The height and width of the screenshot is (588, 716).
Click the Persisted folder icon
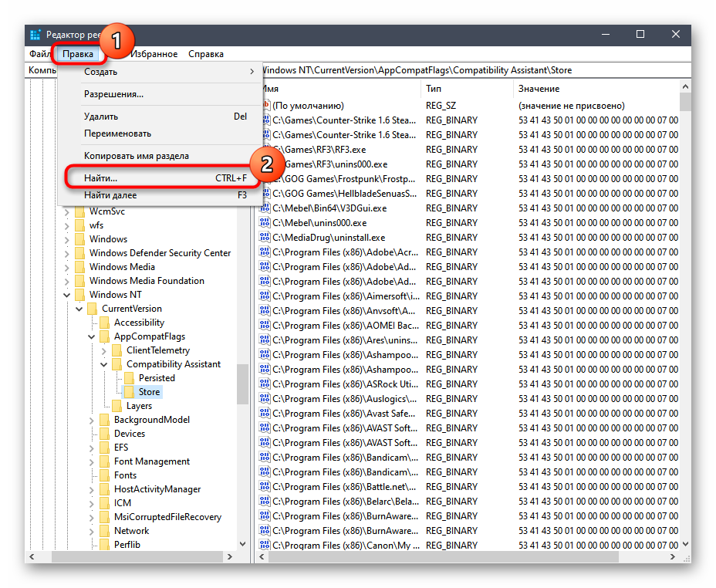point(130,378)
